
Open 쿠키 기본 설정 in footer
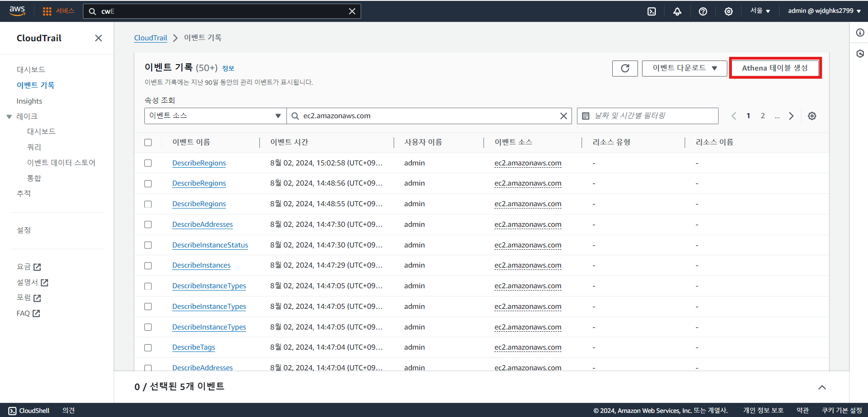click(x=842, y=411)
